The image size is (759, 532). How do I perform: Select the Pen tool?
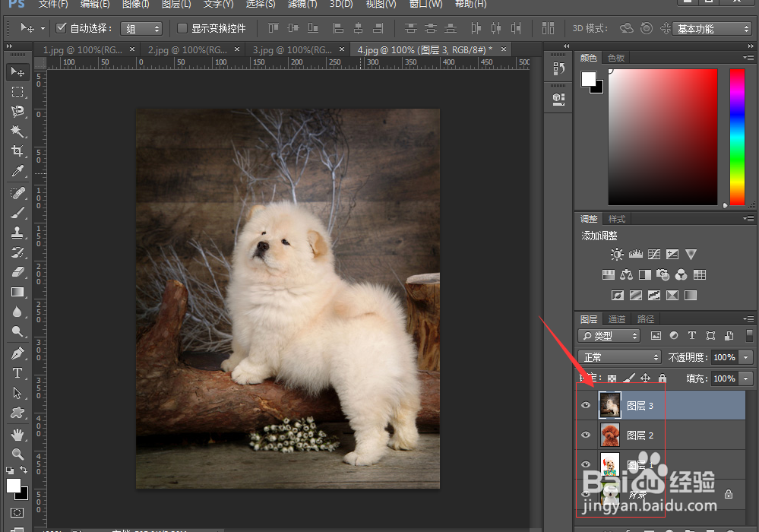17,353
